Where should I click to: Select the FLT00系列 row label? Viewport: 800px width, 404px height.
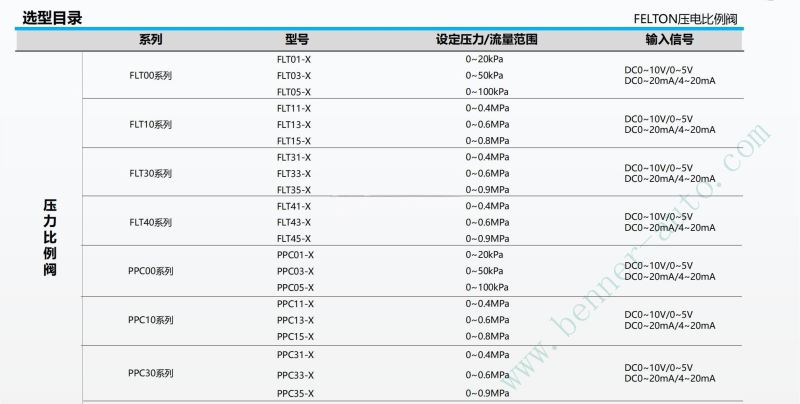point(150,76)
